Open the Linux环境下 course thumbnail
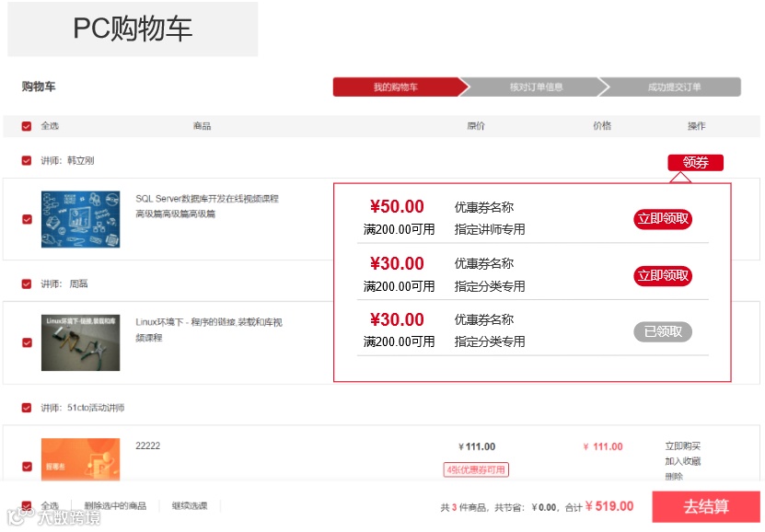Screen dimensions: 765x532 tap(80, 342)
